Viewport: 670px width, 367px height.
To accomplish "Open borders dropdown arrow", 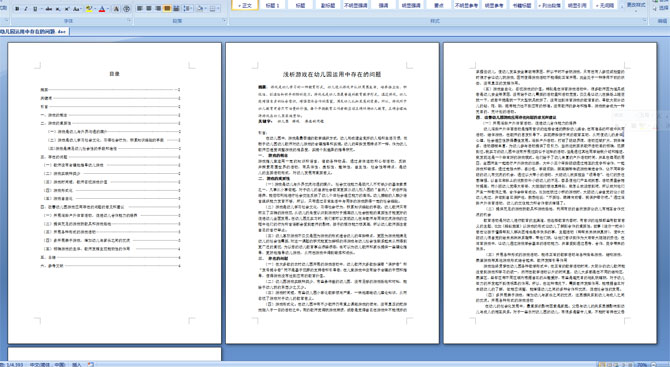I will (219, 9).
